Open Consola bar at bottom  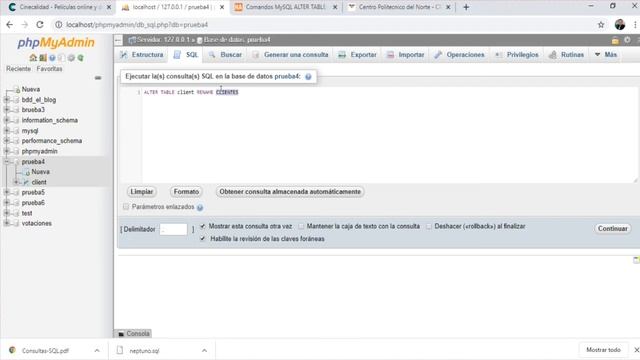pyautogui.click(x=133, y=333)
